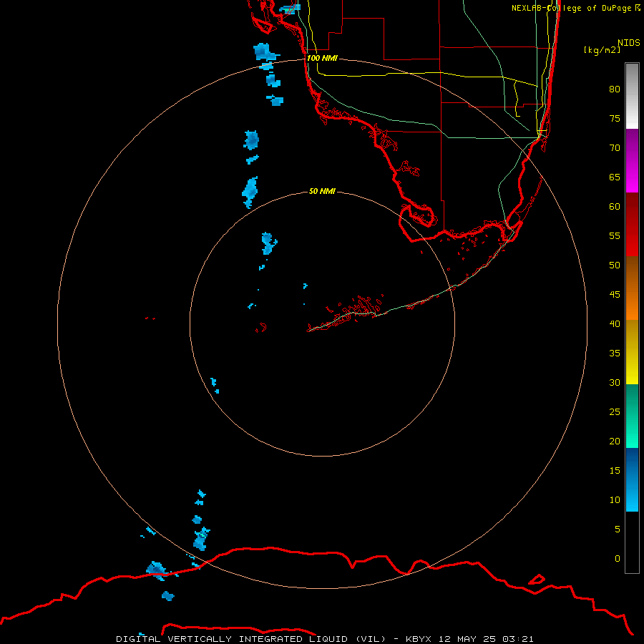
Task: Click the scale value 55
Action: 615,236
